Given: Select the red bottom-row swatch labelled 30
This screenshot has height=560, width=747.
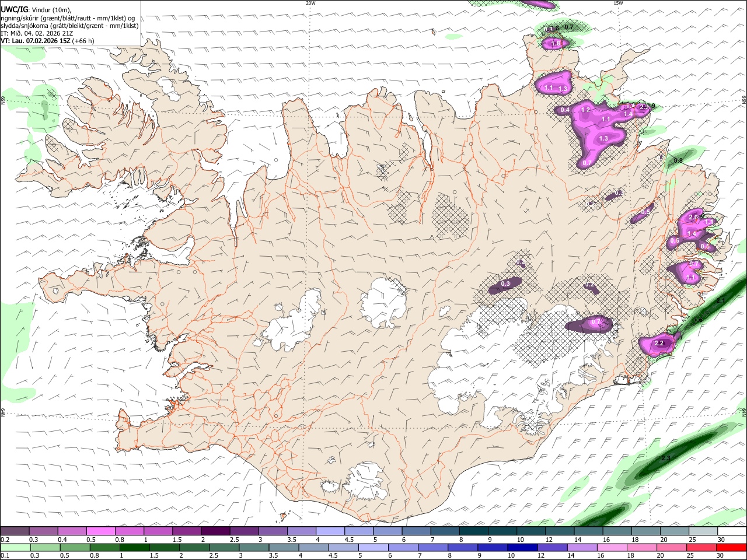Looking at the screenshot, I should [x=731, y=548].
